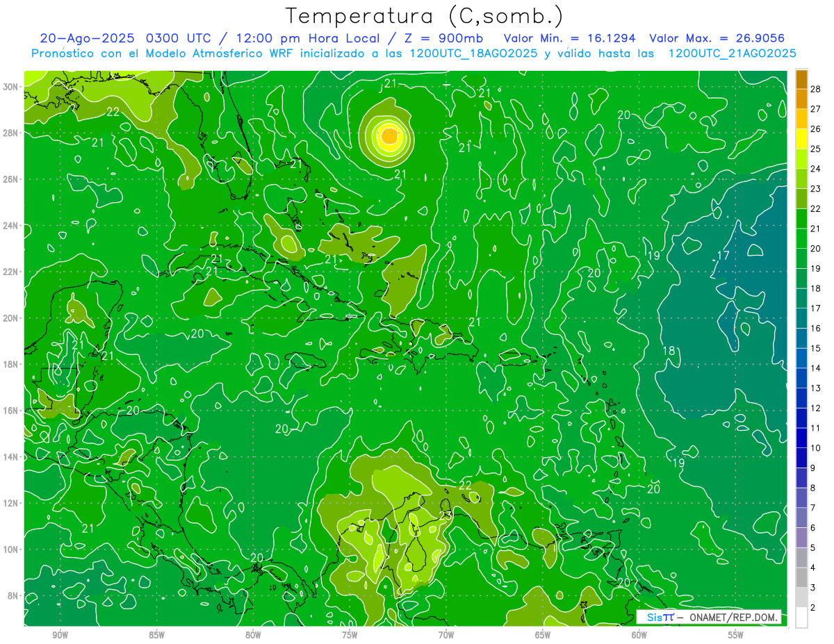Click the '18' contour label on the map

pos(669,351)
